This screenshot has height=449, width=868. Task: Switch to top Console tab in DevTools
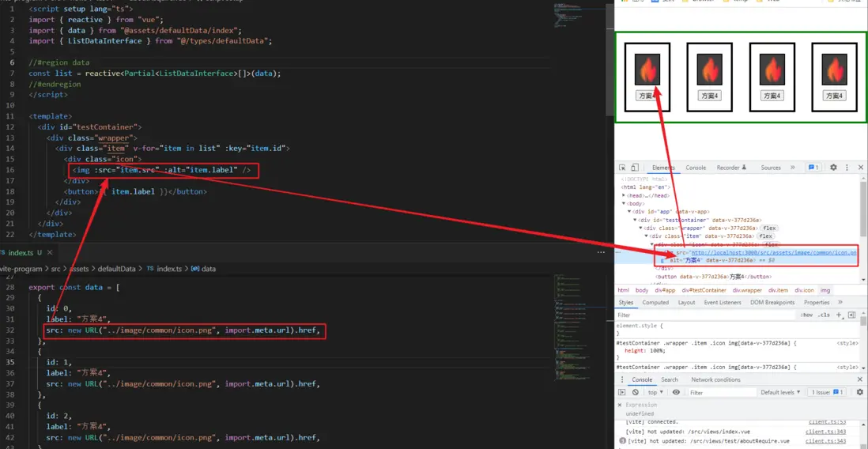[x=696, y=168]
